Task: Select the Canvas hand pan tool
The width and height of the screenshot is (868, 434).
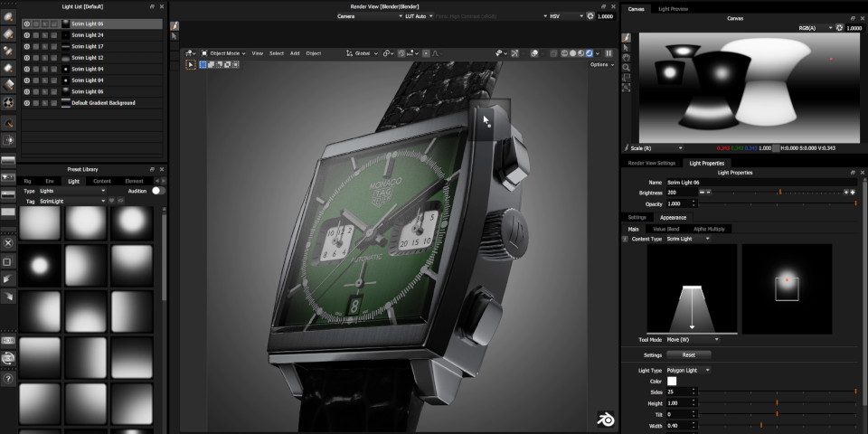Action: pyautogui.click(x=626, y=57)
